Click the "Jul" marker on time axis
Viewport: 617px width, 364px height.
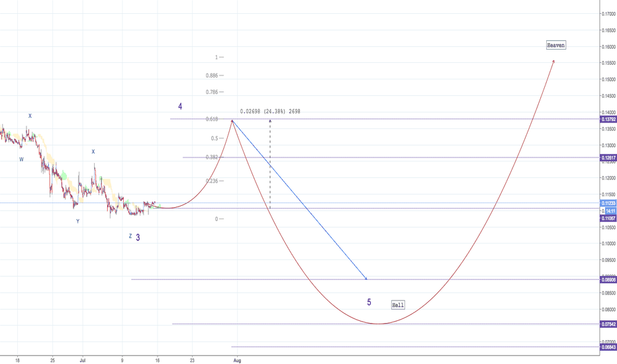83,360
